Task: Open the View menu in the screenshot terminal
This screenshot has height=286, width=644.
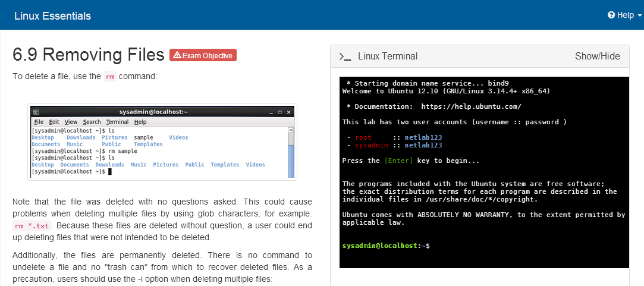Action: pos(71,122)
